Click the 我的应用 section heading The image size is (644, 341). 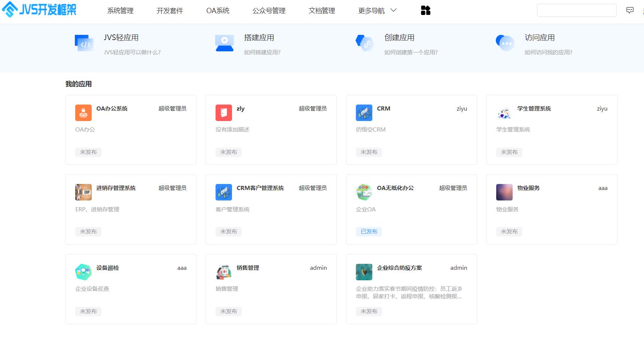click(79, 84)
